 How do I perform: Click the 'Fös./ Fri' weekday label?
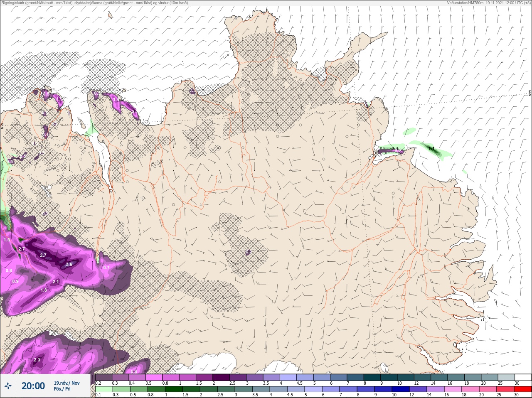[x=62, y=389]
